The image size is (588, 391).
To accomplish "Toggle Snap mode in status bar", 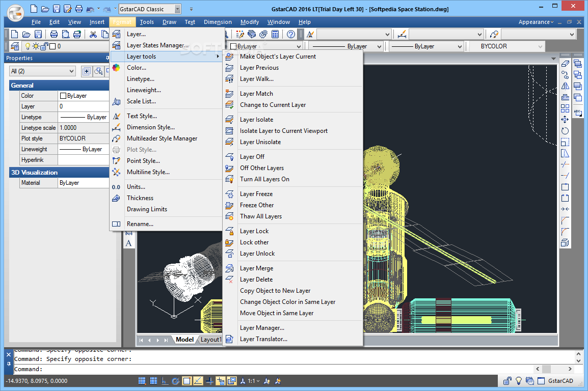I will (142, 381).
